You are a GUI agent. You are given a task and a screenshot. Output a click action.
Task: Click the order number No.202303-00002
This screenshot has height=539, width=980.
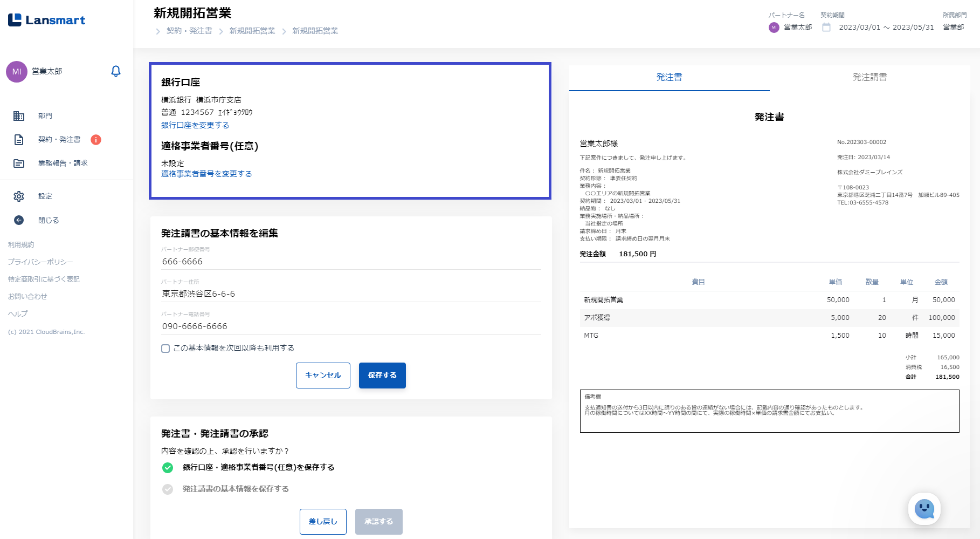(861, 142)
